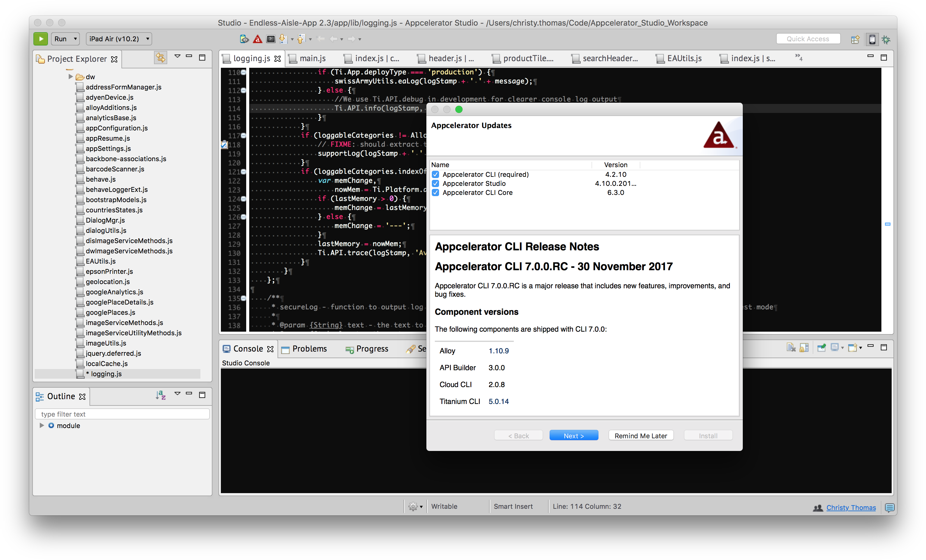Click Link with Editor in Project Explorer
The width and height of the screenshot is (926, 560).
pyautogui.click(x=161, y=58)
